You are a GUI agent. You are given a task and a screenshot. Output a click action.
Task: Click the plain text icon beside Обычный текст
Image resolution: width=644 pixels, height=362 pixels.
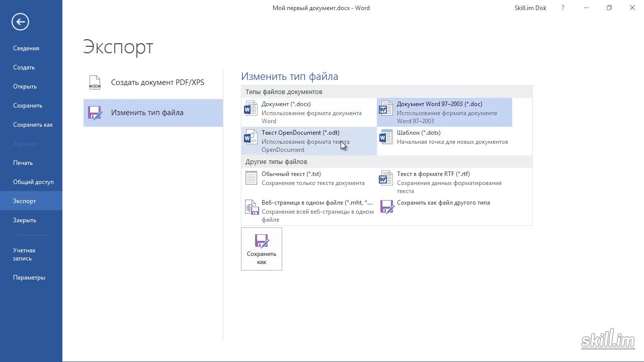pos(251,178)
